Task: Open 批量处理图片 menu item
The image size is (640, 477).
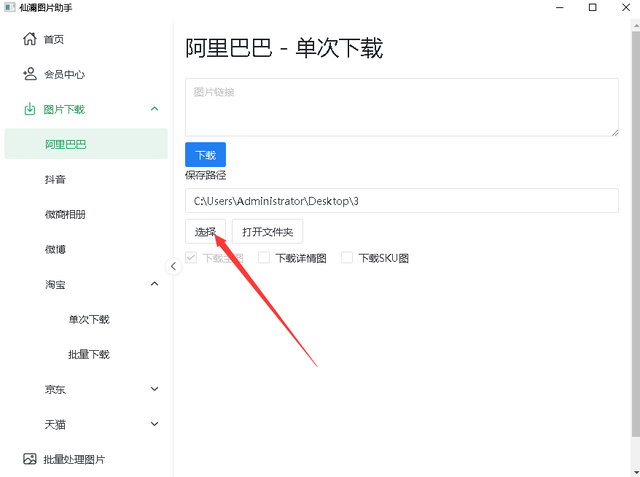Action: [86, 459]
